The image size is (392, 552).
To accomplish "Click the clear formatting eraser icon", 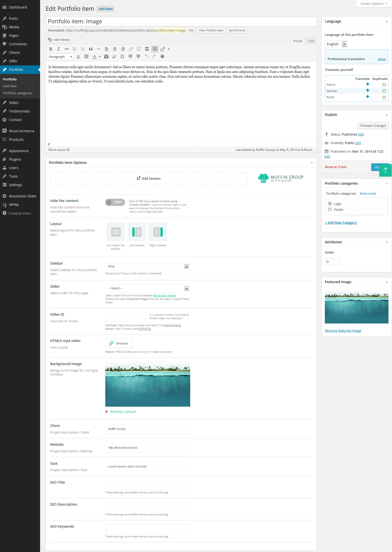I will [x=114, y=57].
